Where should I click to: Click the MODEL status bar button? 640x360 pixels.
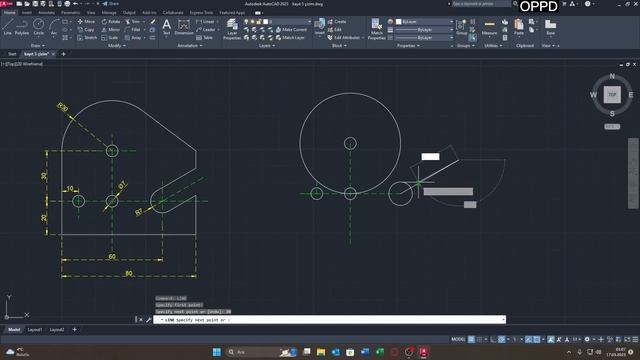(458, 340)
